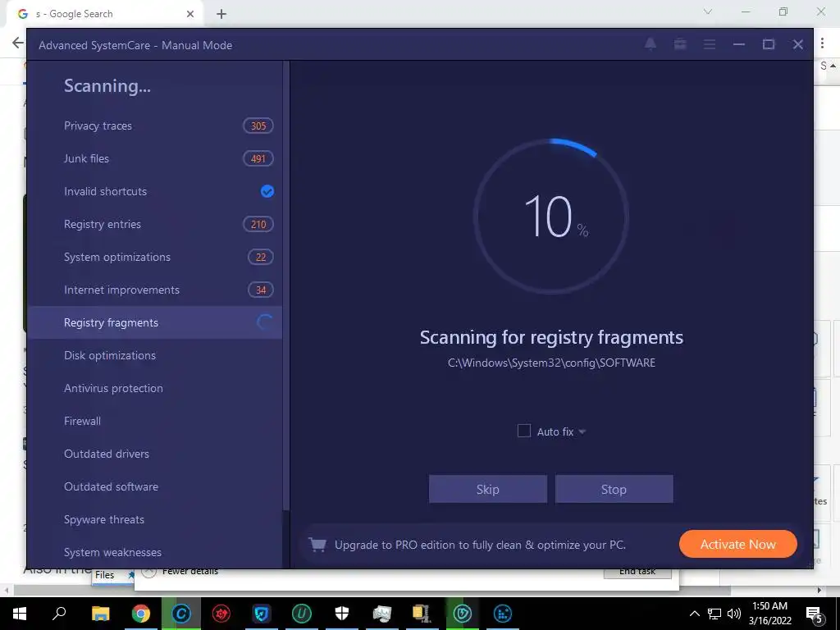Click the Chrome back arrow
Image resolution: width=840 pixels, height=630 pixels.
[18, 43]
